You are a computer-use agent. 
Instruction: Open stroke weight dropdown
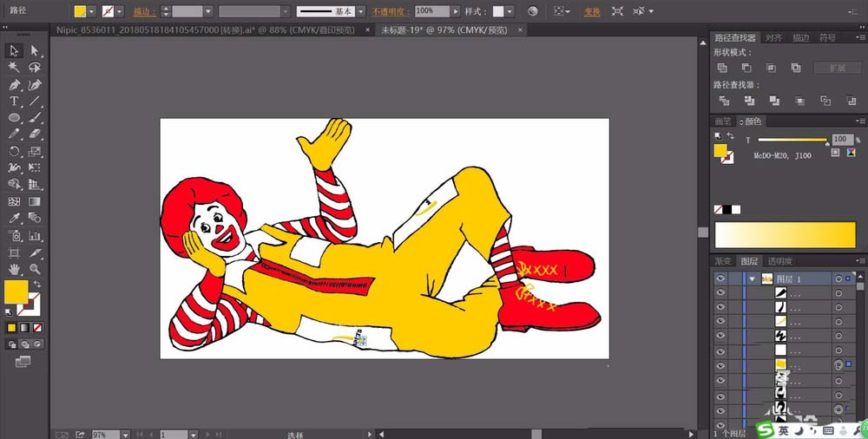click(x=208, y=11)
